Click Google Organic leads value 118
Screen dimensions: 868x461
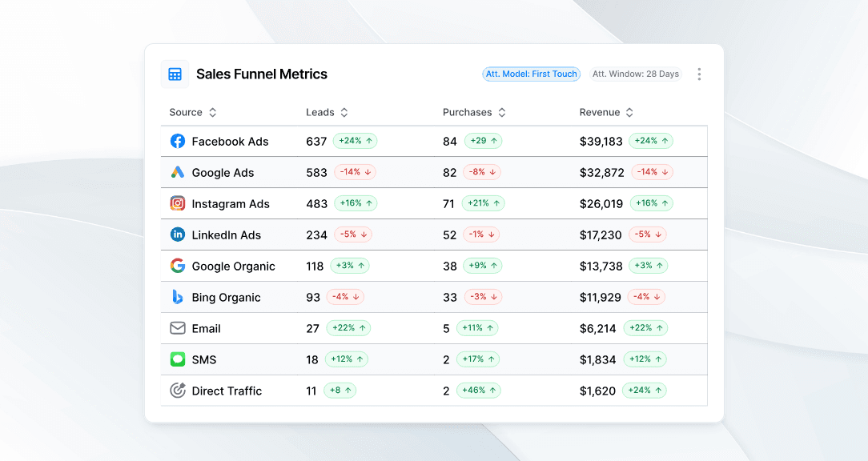(x=315, y=267)
